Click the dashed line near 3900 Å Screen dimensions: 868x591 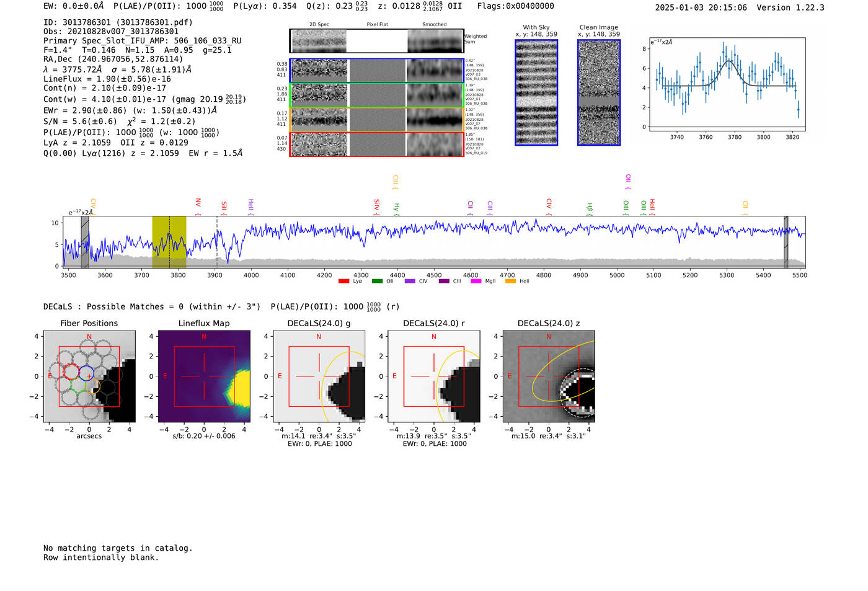217,242
